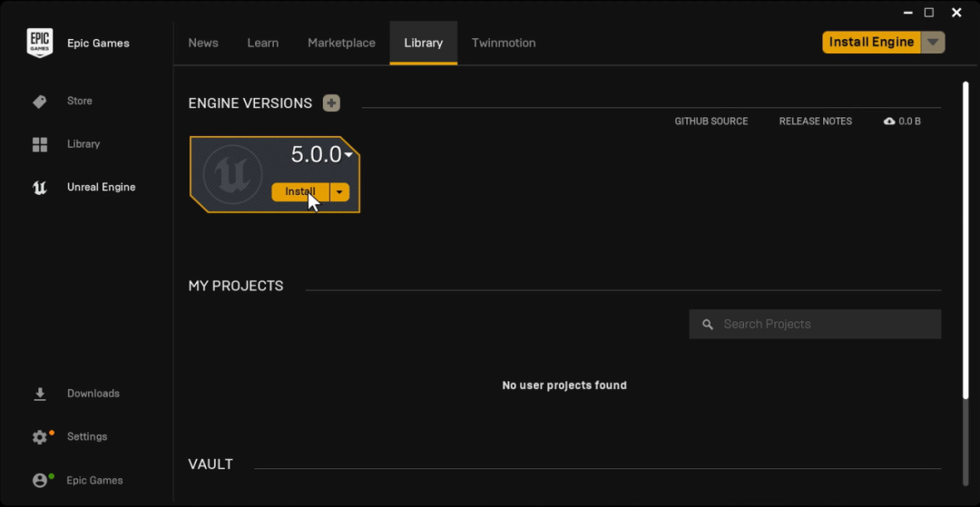Image resolution: width=980 pixels, height=507 pixels.
Task: Click the Epic Games account avatar icon
Action: coord(39,481)
